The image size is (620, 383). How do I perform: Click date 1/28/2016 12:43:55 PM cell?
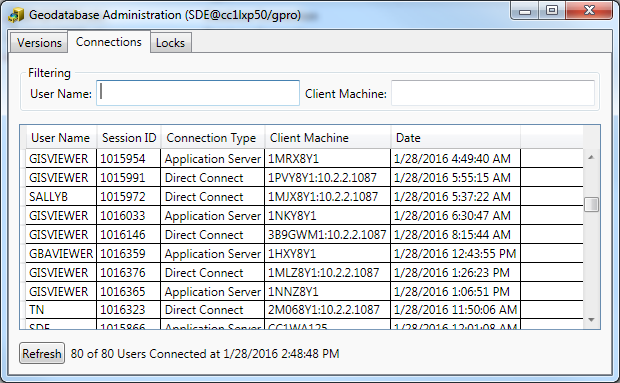click(456, 253)
